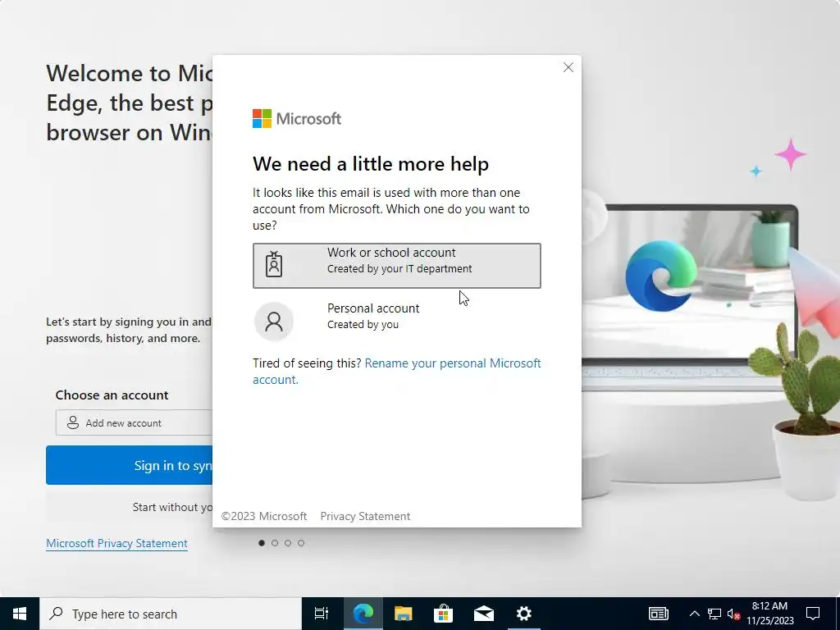Open the Mail app from taskbar
Screen dimensions: 840x630
[484, 614]
